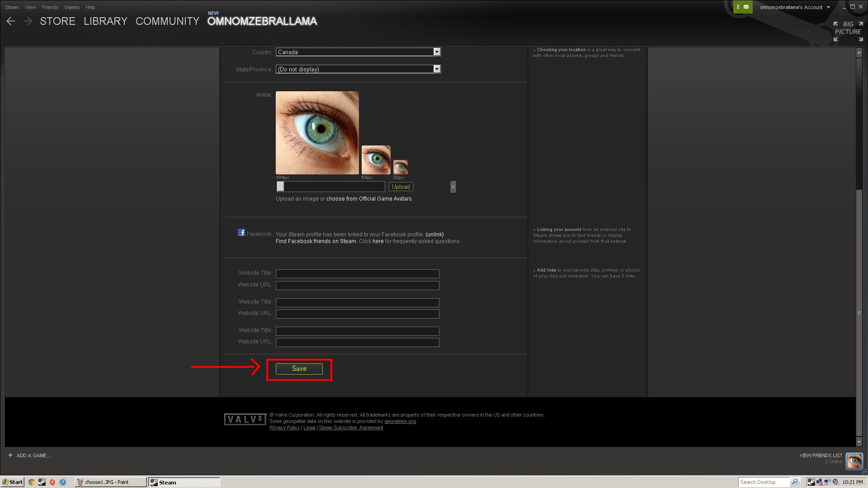The width and height of the screenshot is (868, 488).
Task: Launch Chrome from quick launch bar
Action: (31, 482)
